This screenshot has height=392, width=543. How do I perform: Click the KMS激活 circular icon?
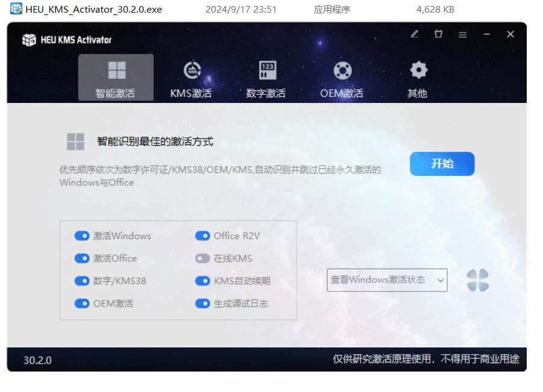[x=191, y=70]
